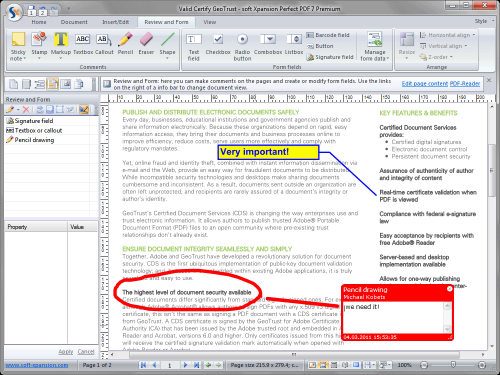Viewport: 500px width, 375px height.
Task: Insert a Text field form element
Action: [194, 47]
